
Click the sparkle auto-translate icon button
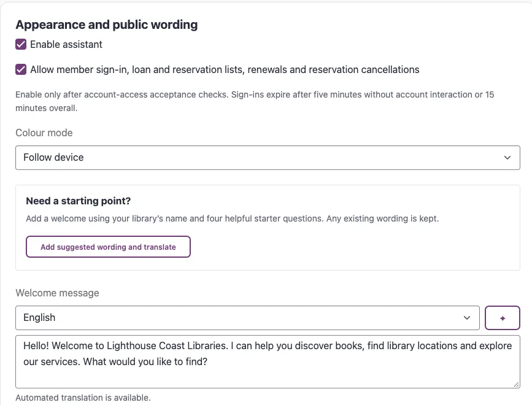click(x=503, y=318)
